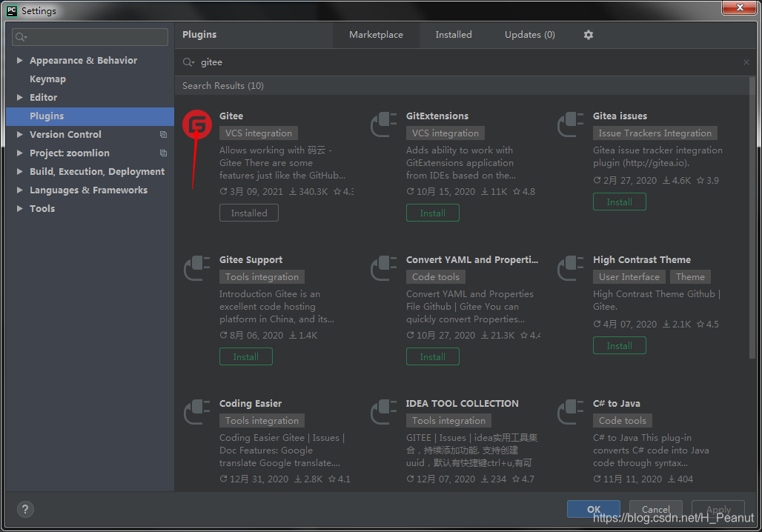Click Gitee's VCS integration tag
This screenshot has width=762, height=532.
click(x=259, y=133)
